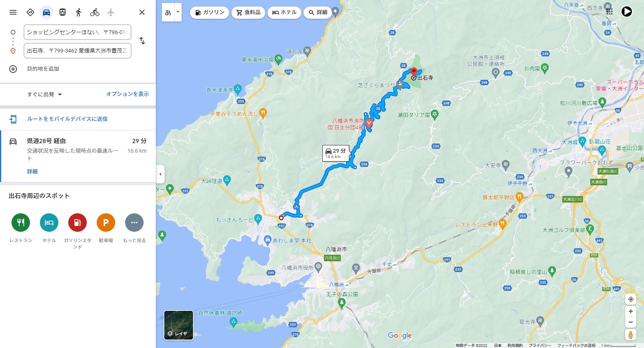The height and width of the screenshot is (348, 644).
Task: Filter map by ガソリン gas stations
Action: (210, 12)
